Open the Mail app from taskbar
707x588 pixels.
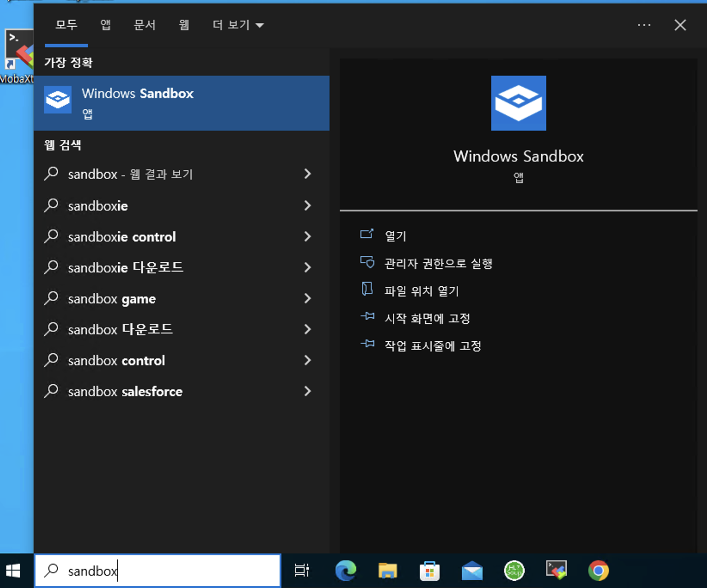(x=472, y=571)
